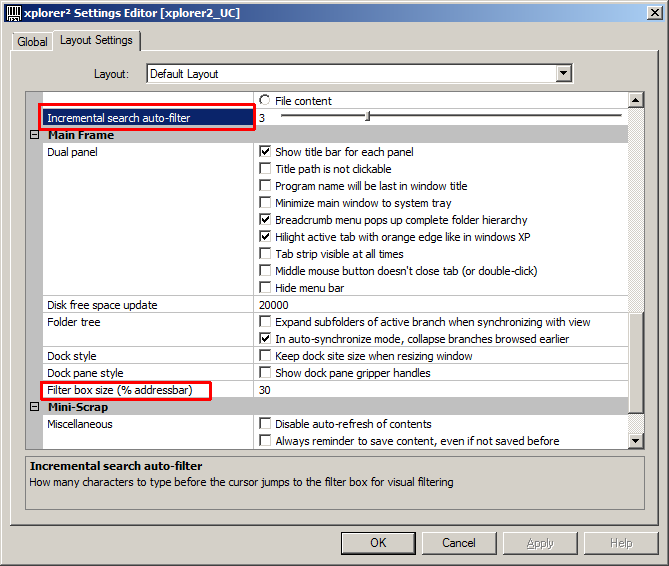Uncheck Show title bar for each panel
This screenshot has width=669, height=566.
[265, 152]
